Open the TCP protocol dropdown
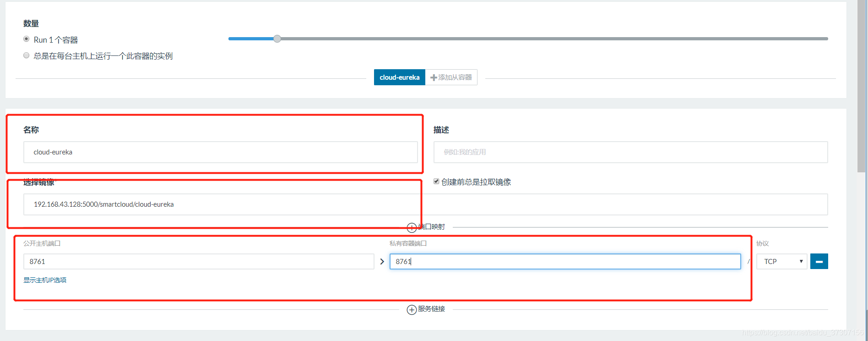This screenshot has height=341, width=868. pyautogui.click(x=781, y=261)
